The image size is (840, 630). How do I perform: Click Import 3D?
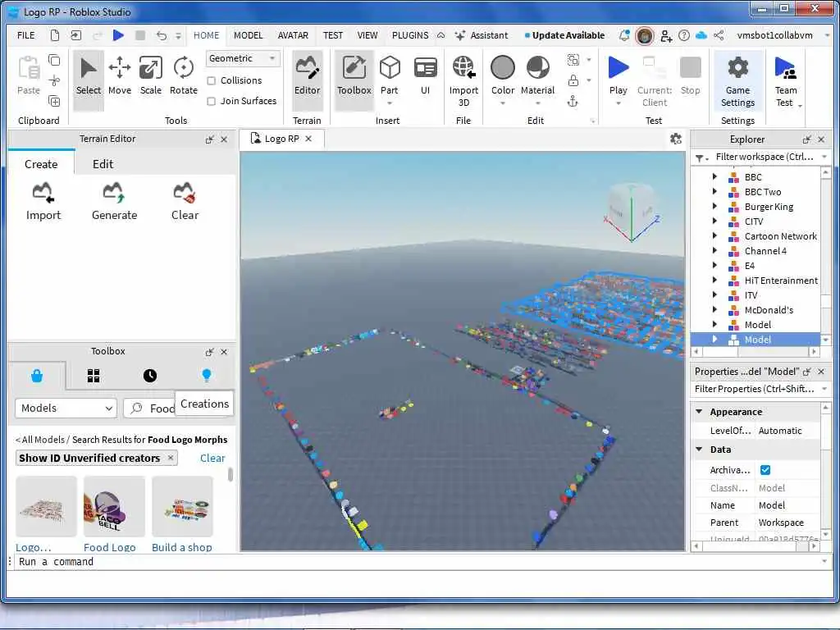click(464, 81)
